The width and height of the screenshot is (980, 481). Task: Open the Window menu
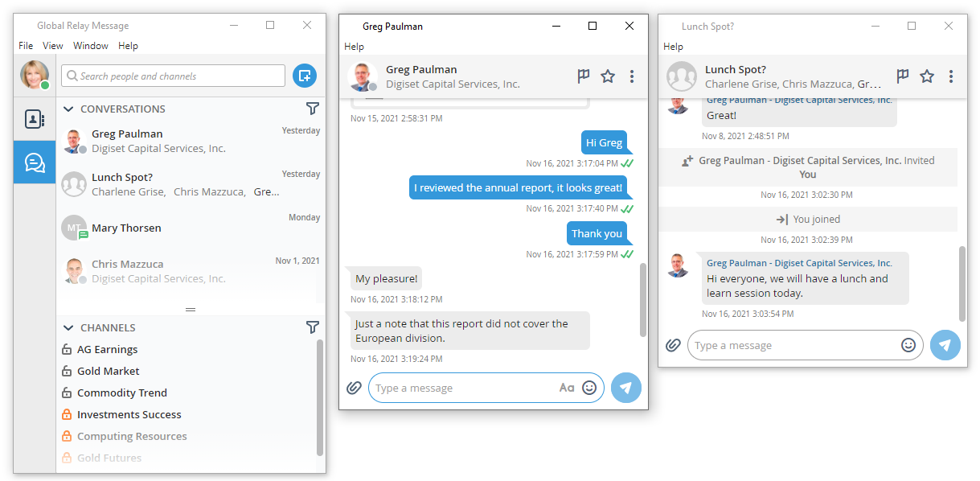(90, 46)
